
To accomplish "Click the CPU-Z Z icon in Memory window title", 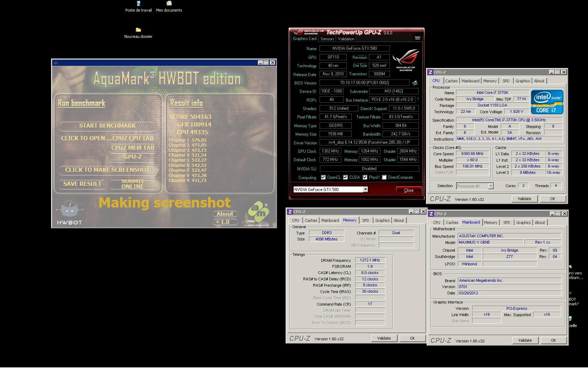I will tap(290, 212).
